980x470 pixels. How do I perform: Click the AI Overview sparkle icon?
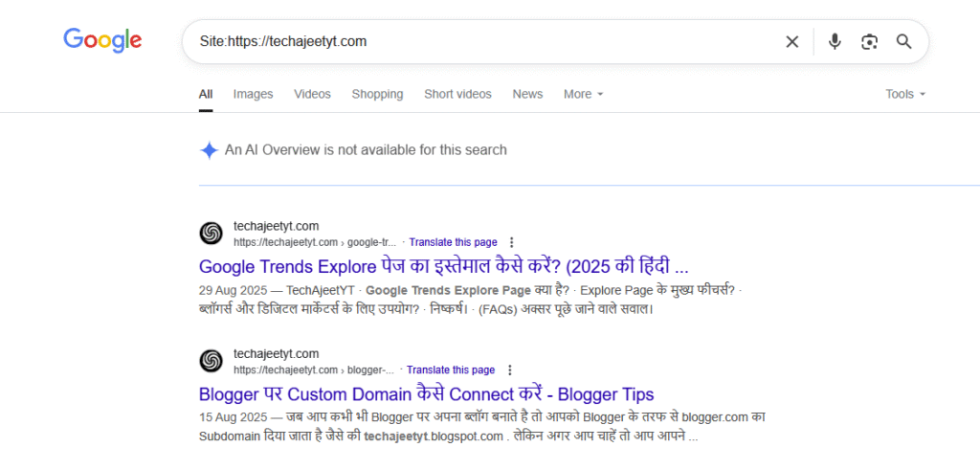[209, 150]
